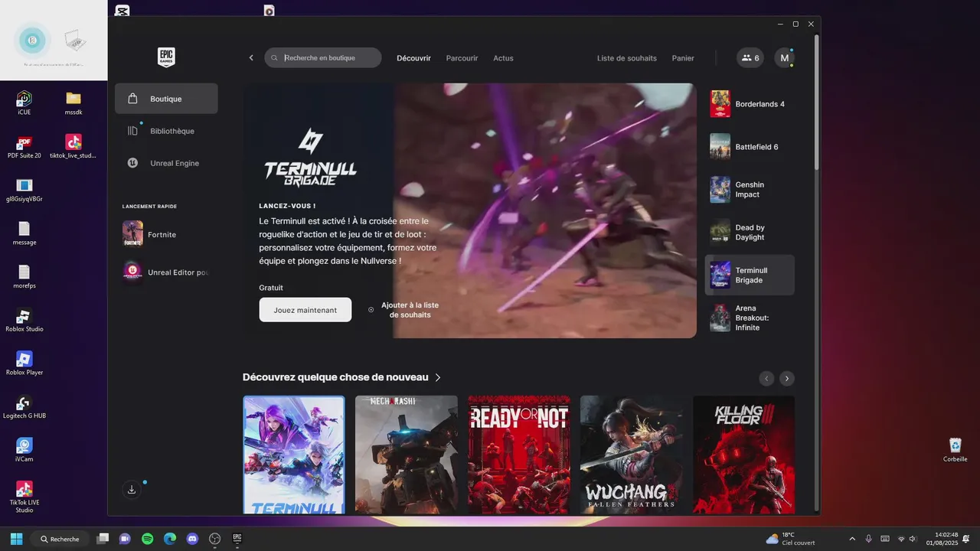
Task: Select Battlefield 6 in the carousel list
Action: (x=750, y=147)
